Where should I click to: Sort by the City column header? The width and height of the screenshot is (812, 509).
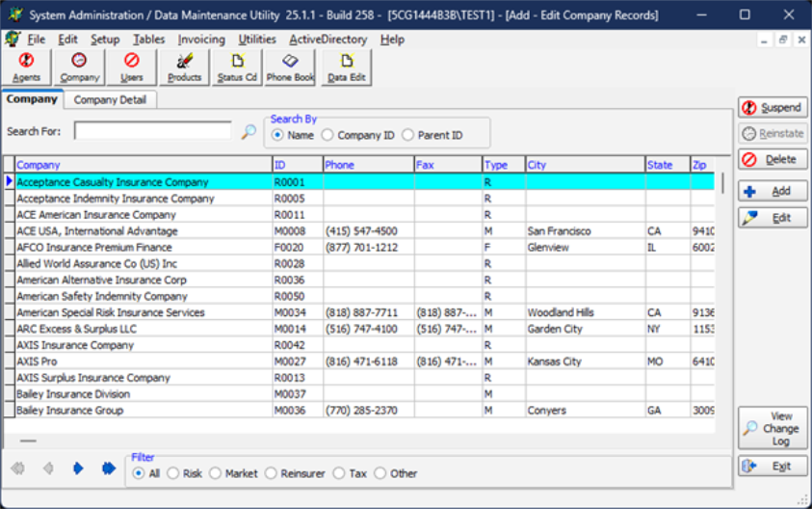pos(586,165)
